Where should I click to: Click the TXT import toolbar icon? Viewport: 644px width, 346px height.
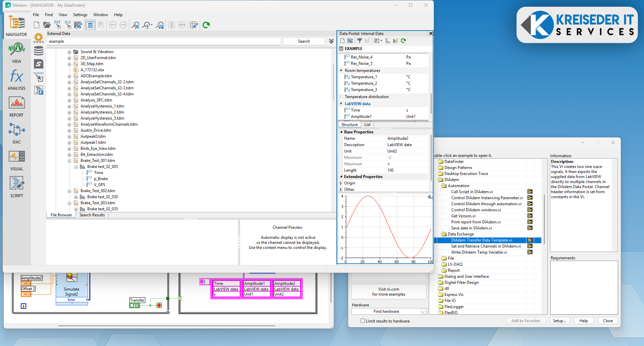57,25
